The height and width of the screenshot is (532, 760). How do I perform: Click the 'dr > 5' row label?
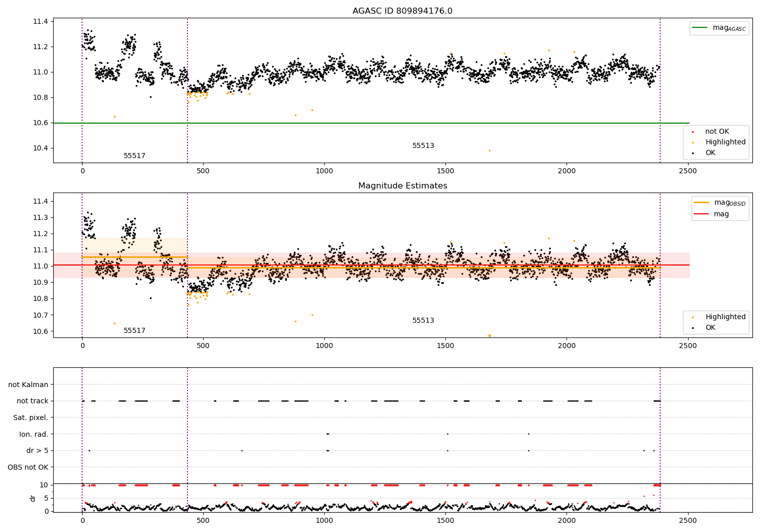click(37, 451)
